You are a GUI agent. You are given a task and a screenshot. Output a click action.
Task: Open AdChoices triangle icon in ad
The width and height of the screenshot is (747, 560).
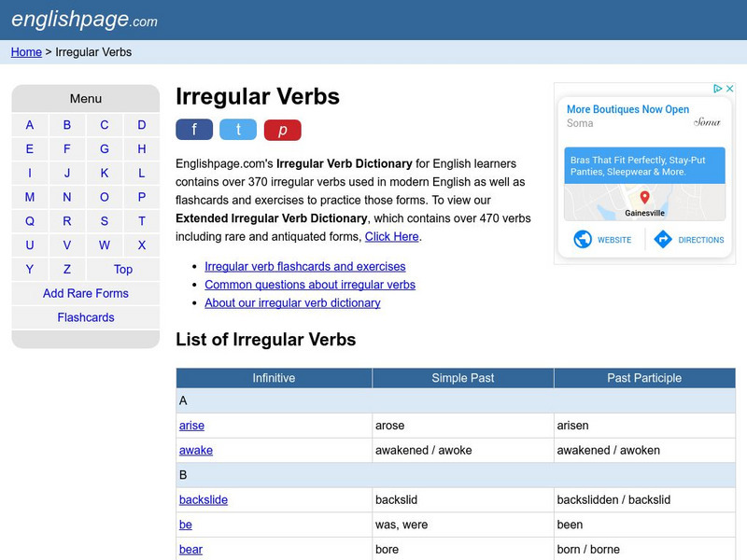tap(717, 89)
